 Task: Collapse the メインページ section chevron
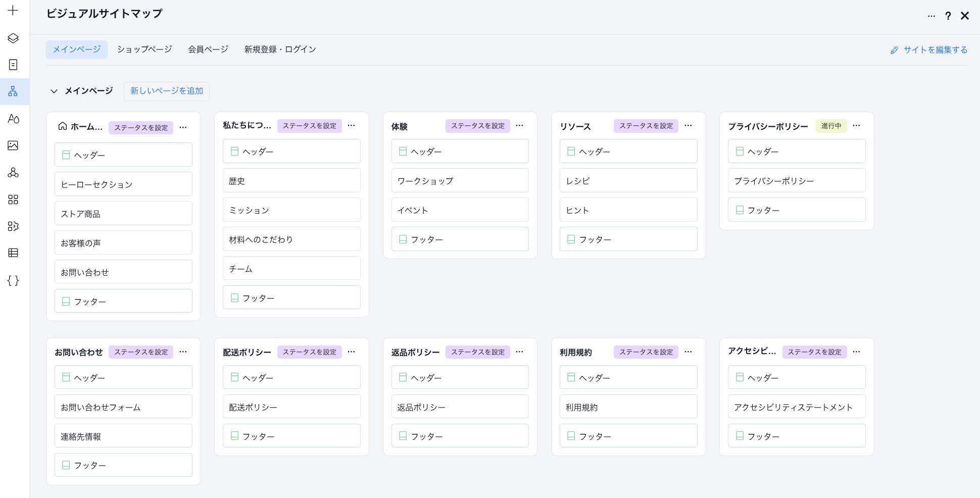pyautogui.click(x=54, y=91)
